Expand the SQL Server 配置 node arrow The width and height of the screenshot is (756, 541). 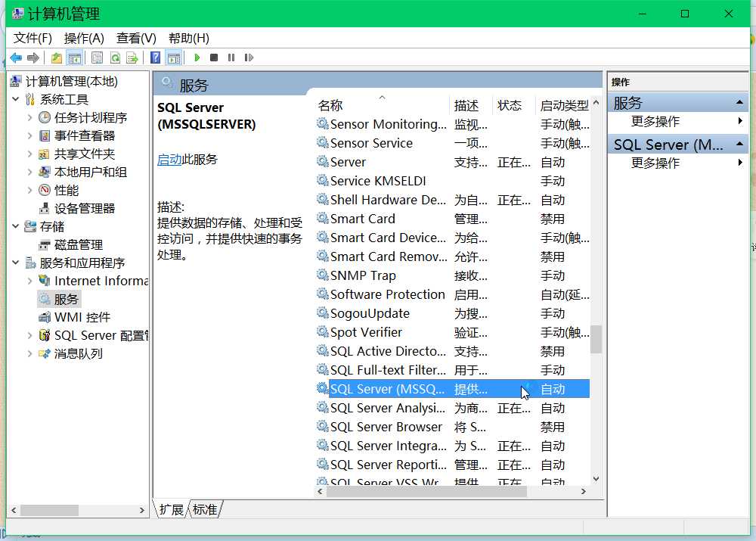(x=30, y=335)
